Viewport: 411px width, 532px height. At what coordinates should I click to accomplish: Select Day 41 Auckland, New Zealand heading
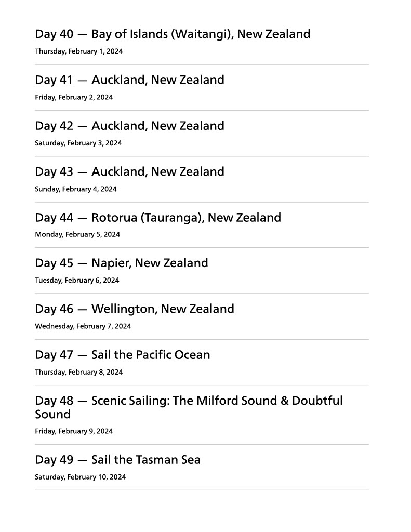[x=129, y=80]
